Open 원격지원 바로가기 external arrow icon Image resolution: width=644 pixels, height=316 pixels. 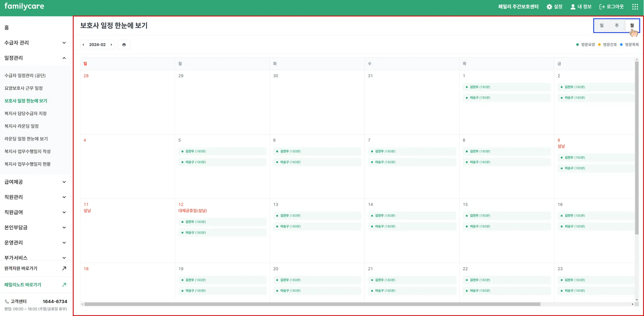click(64, 268)
